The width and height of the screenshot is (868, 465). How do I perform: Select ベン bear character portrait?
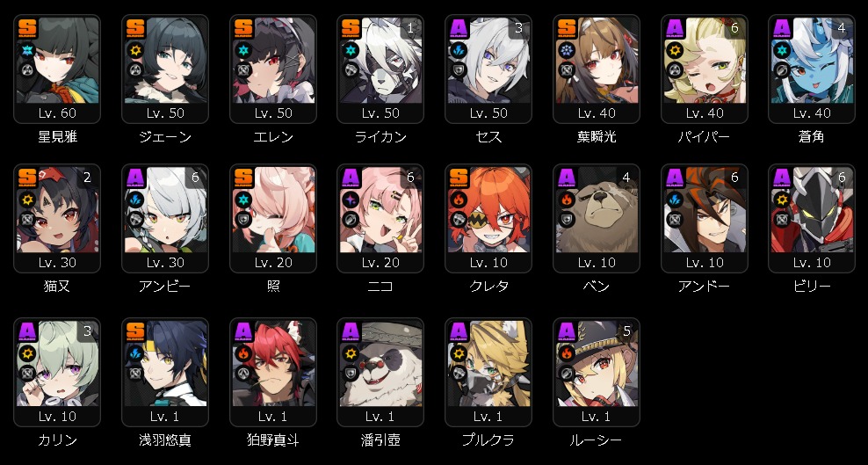pyautogui.click(x=597, y=210)
